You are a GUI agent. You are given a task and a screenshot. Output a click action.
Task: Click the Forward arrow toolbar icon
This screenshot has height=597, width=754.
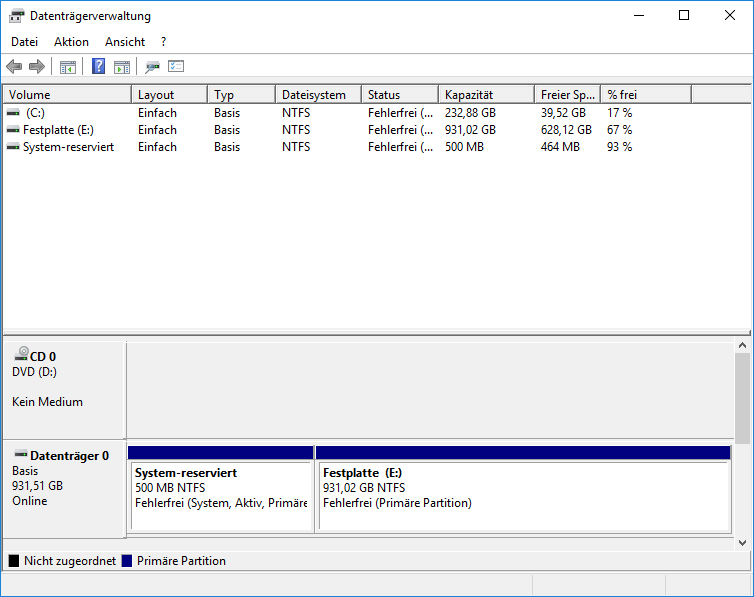point(37,66)
